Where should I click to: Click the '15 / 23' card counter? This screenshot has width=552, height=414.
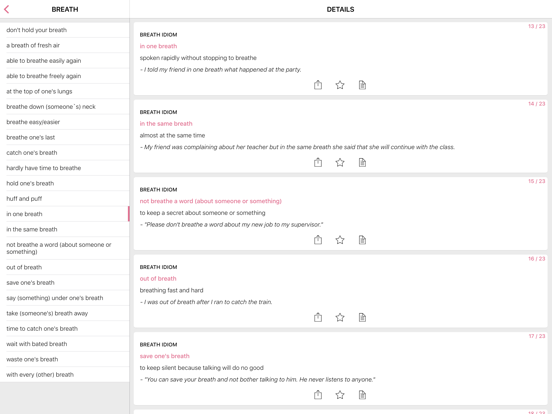[x=537, y=181]
